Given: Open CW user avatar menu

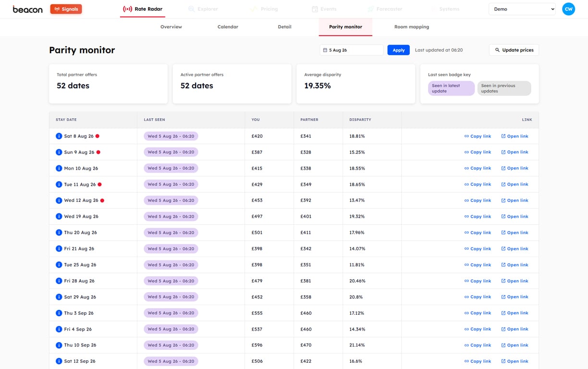Looking at the screenshot, I should (x=569, y=9).
